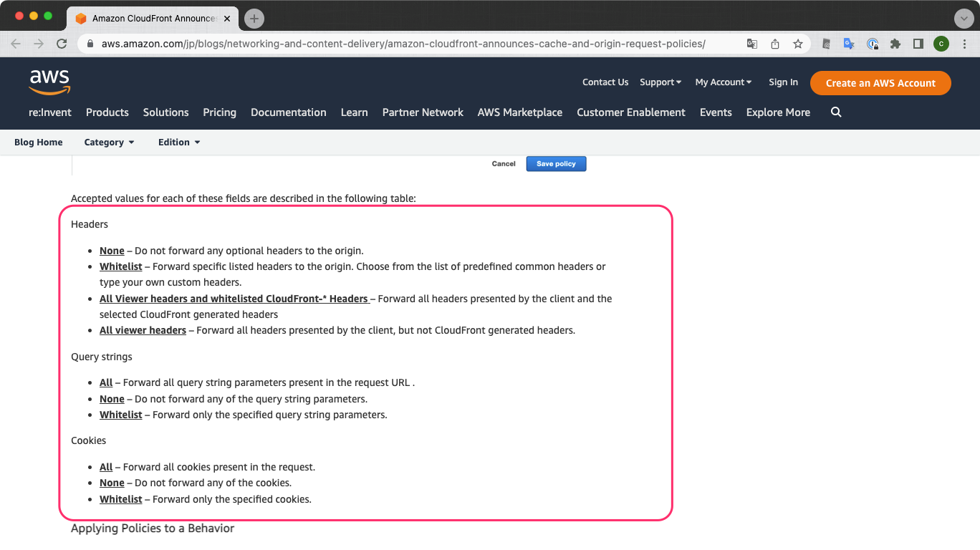980x550 pixels.
Task: Click the Headers section heading
Action: [x=90, y=224]
